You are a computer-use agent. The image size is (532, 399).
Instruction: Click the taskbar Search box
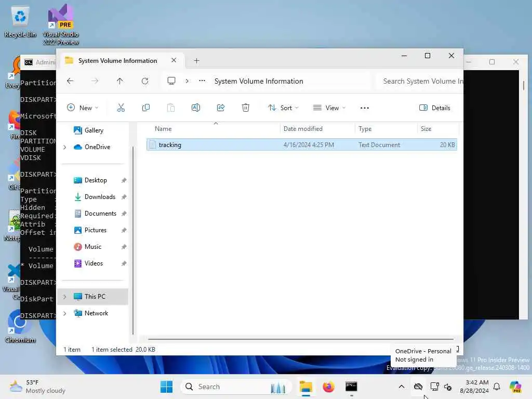[x=236, y=387]
